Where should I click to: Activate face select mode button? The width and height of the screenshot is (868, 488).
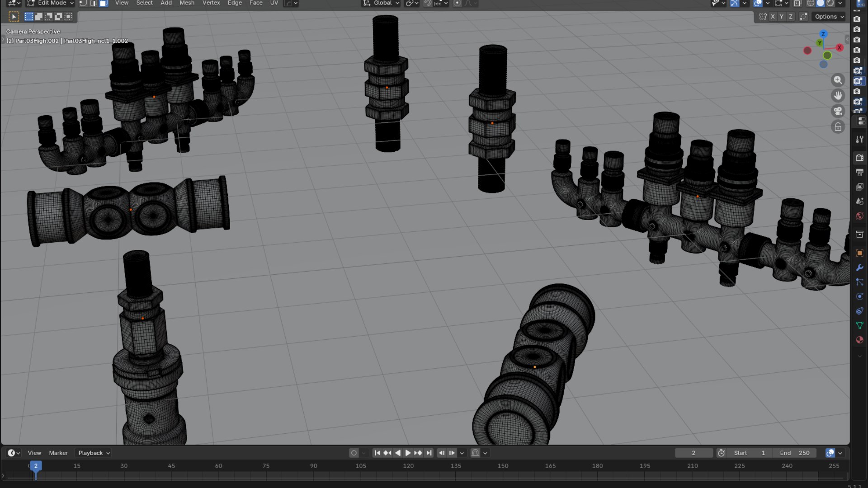pos(104,3)
